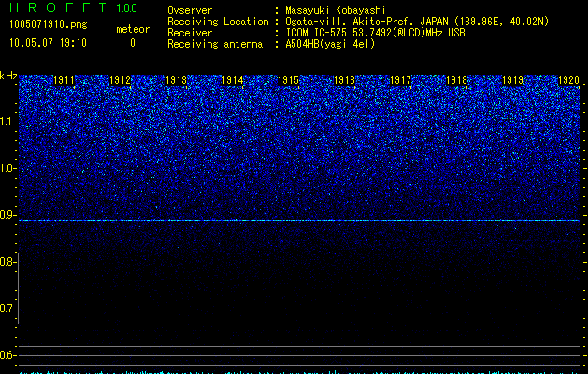Select the 1913 time marker
Screen dimensions: 588x374
point(177,80)
